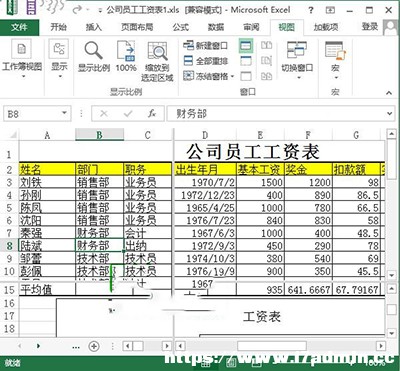This screenshot has width=400, height=371.
Task: Click the sheet tabs ellipsis button
Action: pyautogui.click(x=76, y=347)
